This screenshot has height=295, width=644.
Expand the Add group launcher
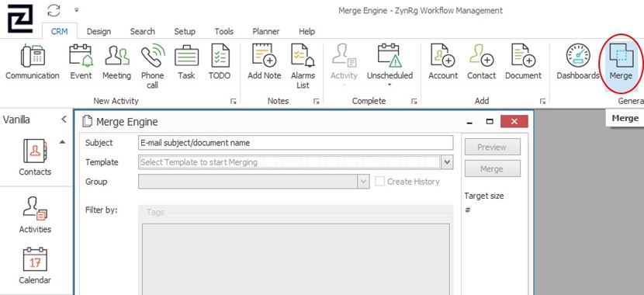point(543,101)
